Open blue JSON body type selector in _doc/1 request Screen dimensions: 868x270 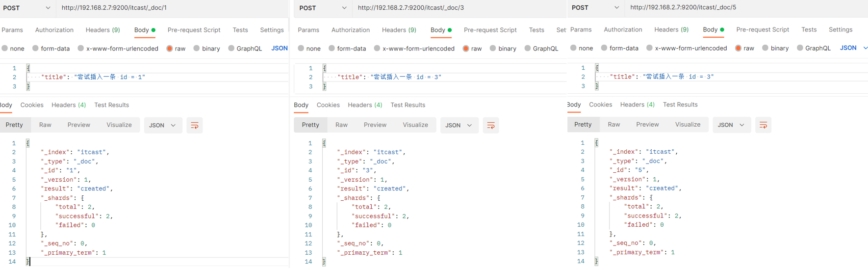280,48
